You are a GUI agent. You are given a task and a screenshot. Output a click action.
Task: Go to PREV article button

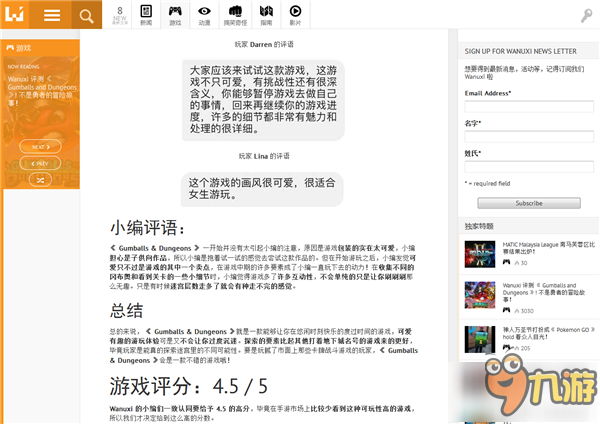tap(40, 163)
